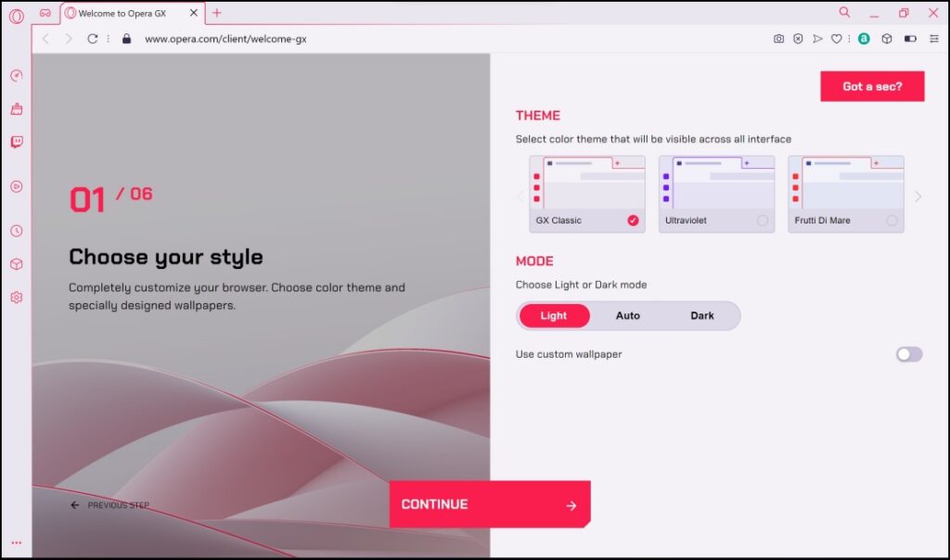Open sidebar setup three-dots menu
This screenshot has height=560, width=950.
point(17,542)
